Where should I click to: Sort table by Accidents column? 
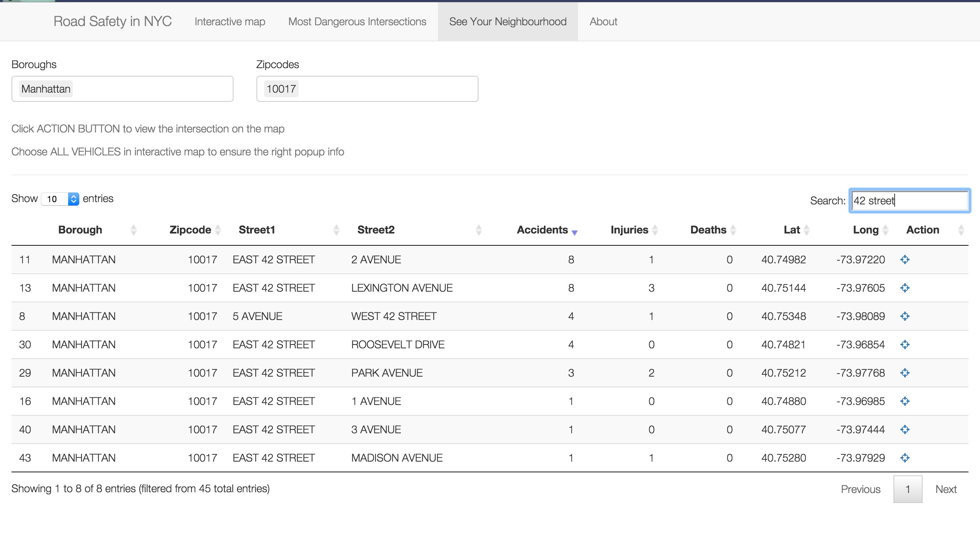point(542,230)
